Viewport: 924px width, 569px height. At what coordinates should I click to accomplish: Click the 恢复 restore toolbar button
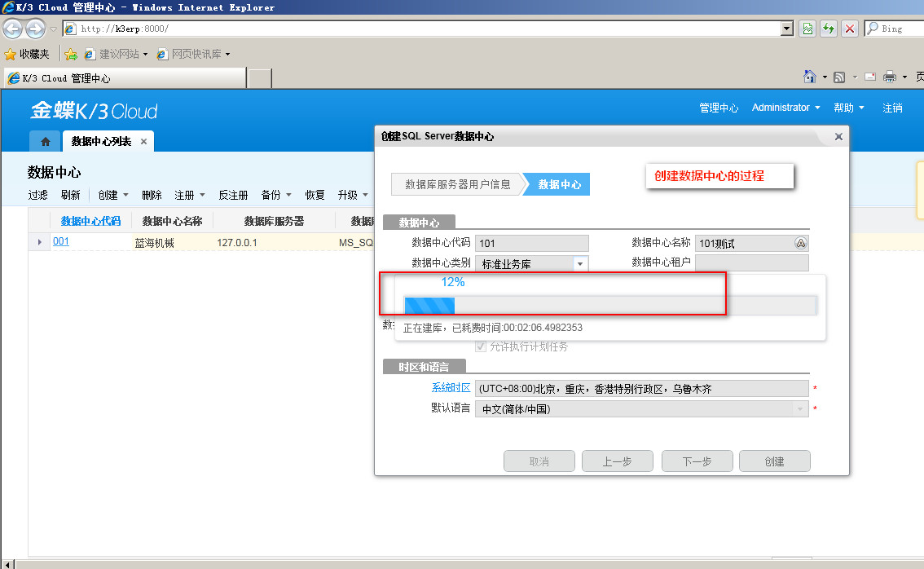(315, 195)
